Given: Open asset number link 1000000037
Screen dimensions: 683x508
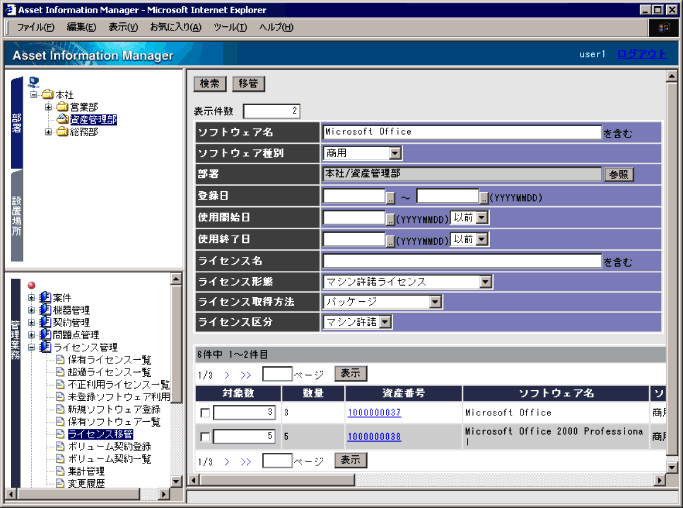Looking at the screenshot, I should point(374,413).
